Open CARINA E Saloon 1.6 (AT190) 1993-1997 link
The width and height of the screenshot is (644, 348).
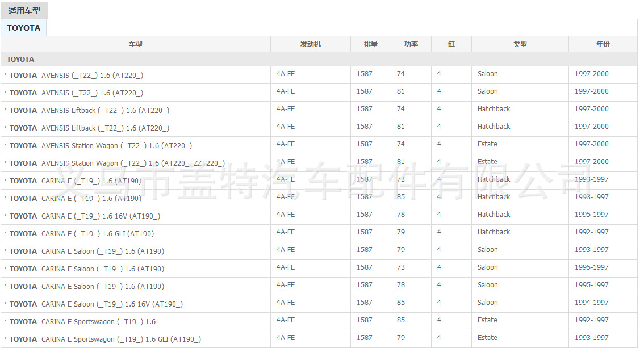click(87, 251)
